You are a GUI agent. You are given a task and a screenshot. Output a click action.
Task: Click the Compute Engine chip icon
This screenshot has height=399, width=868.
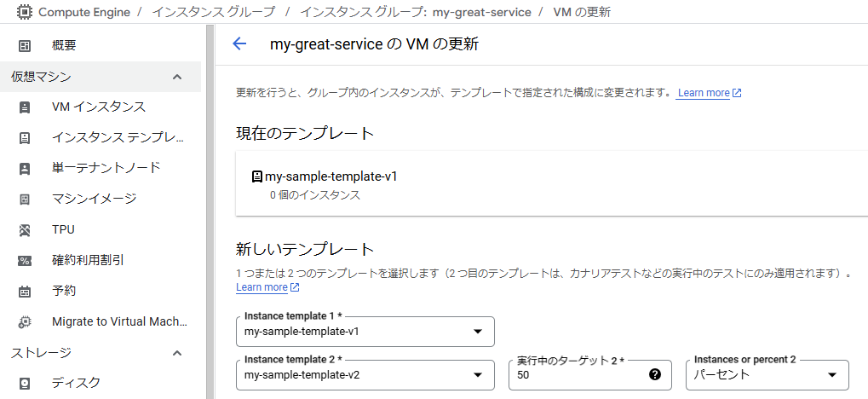25,12
